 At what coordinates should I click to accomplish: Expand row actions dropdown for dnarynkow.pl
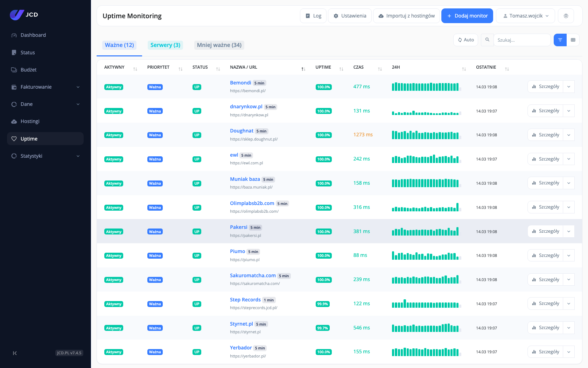[569, 111]
